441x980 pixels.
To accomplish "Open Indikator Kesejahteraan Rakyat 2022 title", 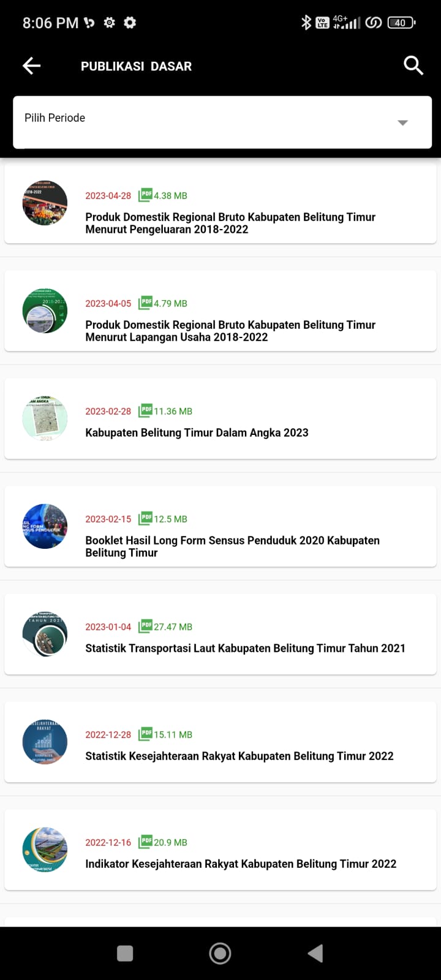I will tap(241, 864).
